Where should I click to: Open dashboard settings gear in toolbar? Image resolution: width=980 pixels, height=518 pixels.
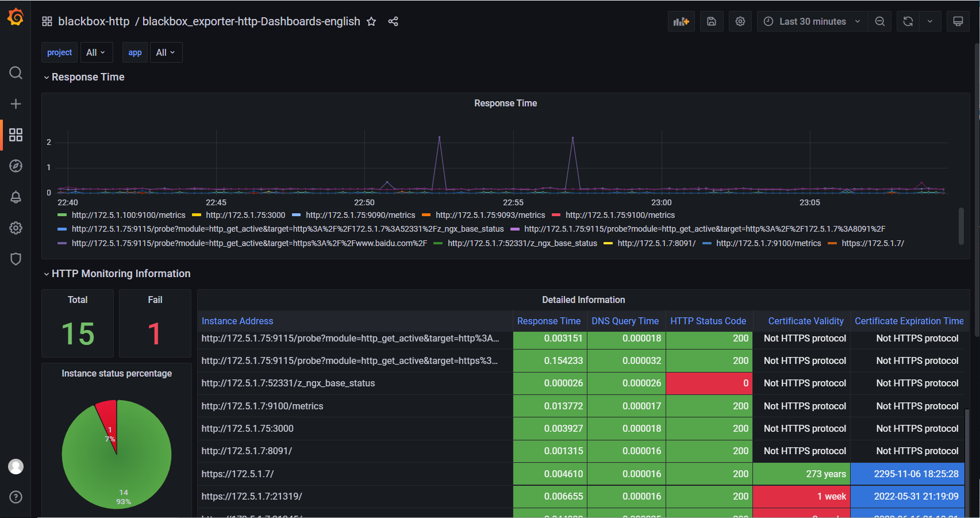tap(740, 21)
